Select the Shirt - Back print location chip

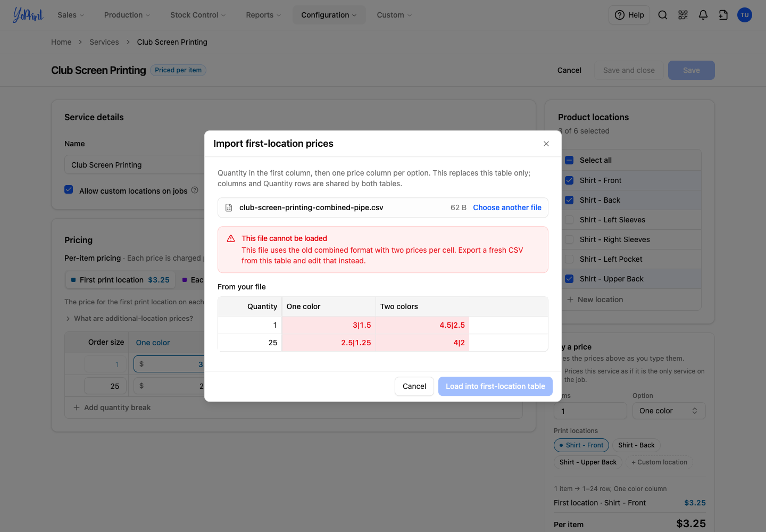pyautogui.click(x=636, y=445)
